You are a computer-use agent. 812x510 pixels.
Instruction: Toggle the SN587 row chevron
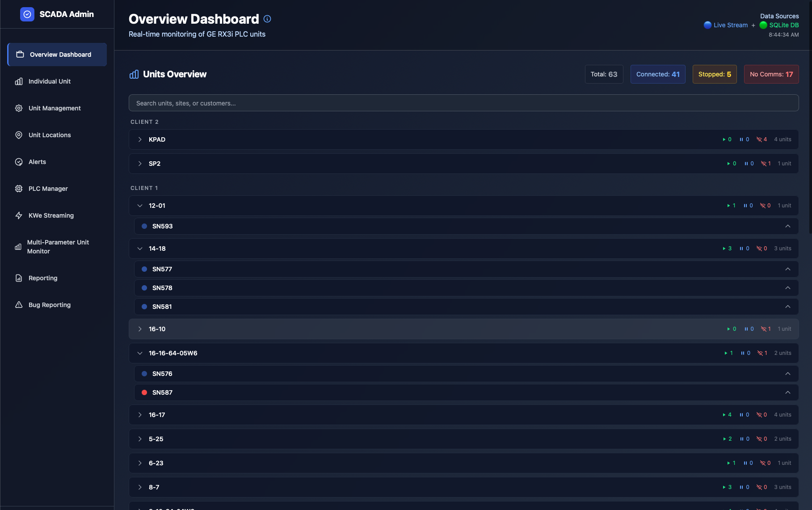(788, 392)
